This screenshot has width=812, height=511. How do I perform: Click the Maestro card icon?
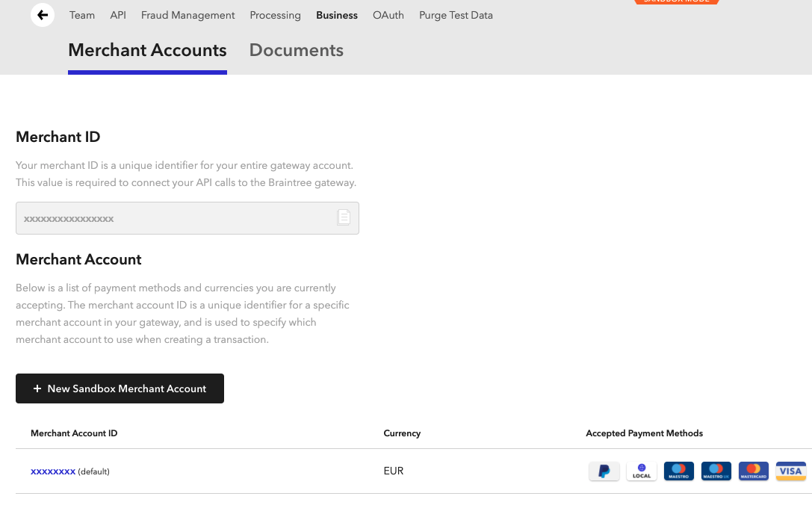click(x=678, y=471)
